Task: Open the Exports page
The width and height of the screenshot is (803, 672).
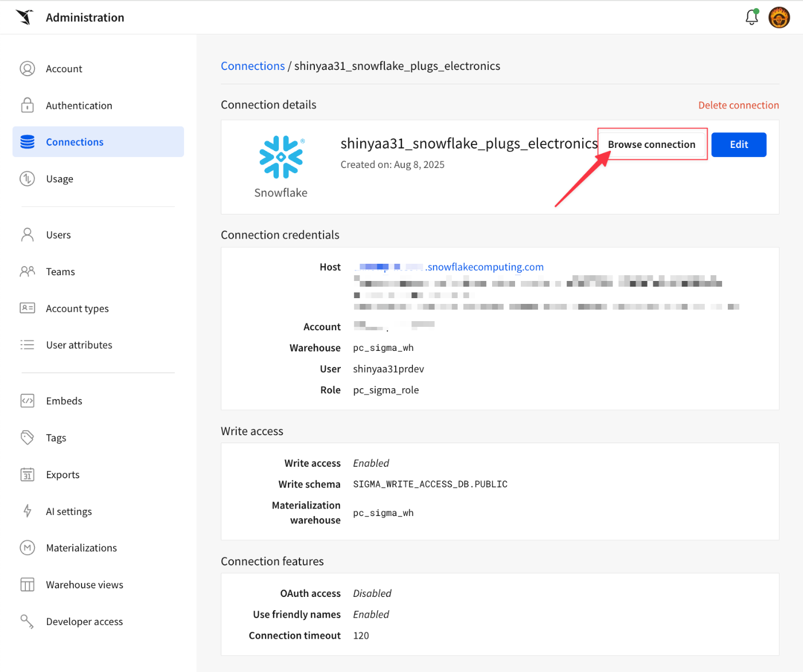Action: coord(98,475)
